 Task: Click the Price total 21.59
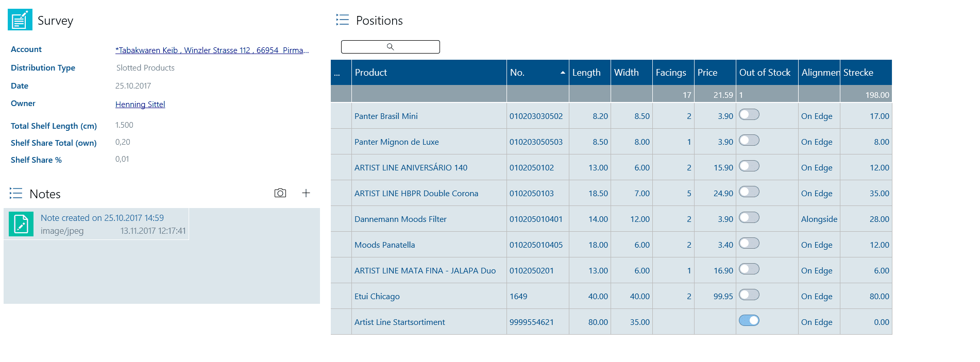pos(723,95)
